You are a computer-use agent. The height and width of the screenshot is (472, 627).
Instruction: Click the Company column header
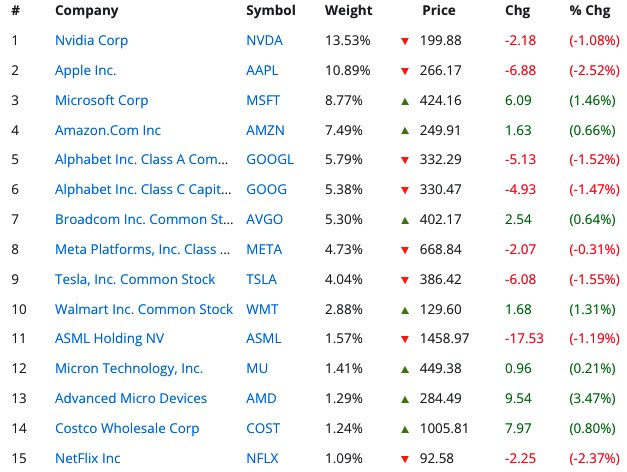click(86, 11)
